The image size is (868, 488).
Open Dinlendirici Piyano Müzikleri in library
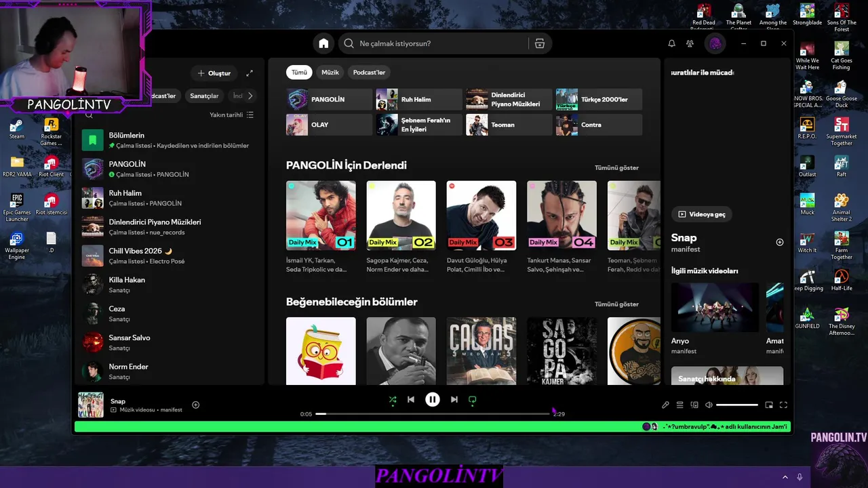(x=168, y=227)
